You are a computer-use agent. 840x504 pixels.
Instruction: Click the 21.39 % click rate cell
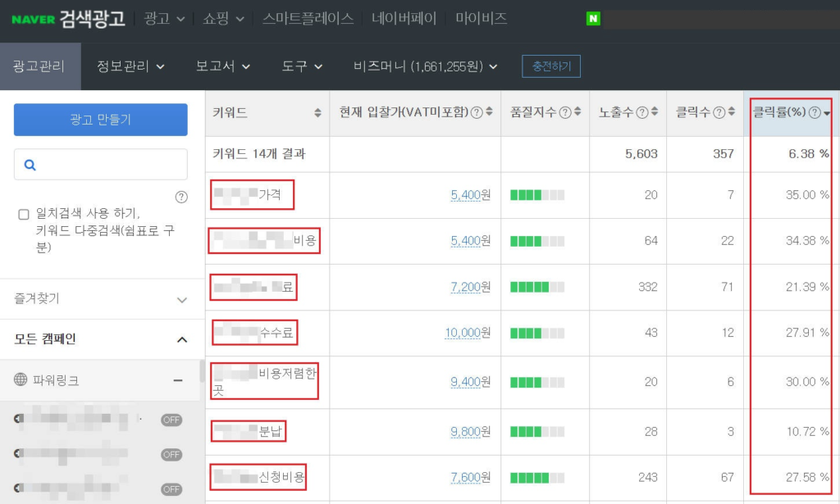[x=807, y=287]
